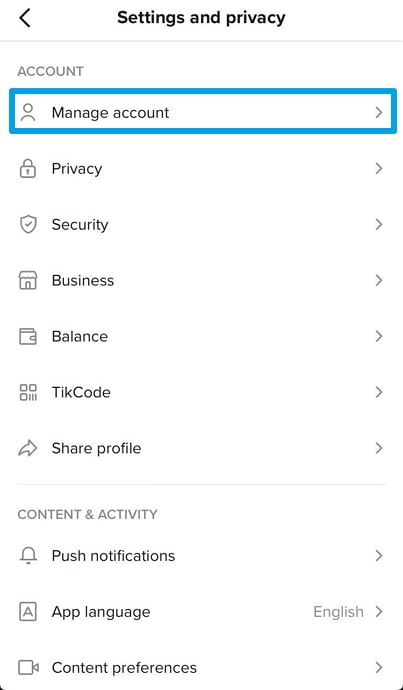Click the Manage account person icon

pos(28,113)
